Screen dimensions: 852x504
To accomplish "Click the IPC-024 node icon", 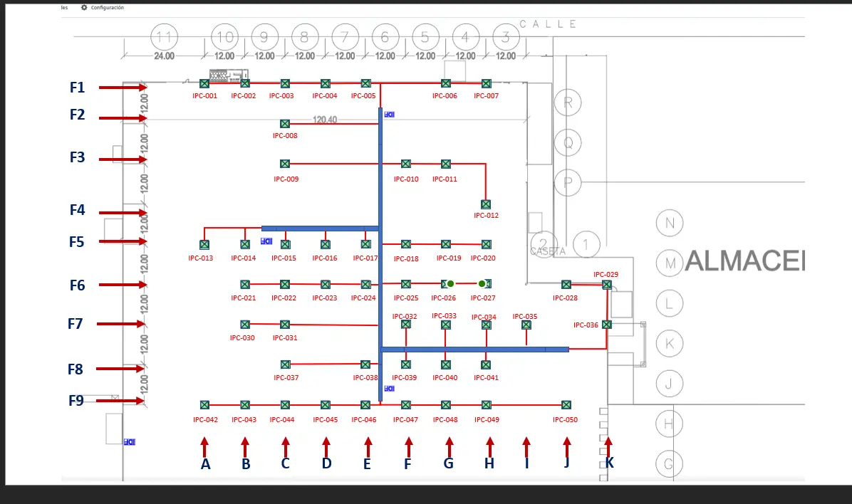I will click(365, 284).
